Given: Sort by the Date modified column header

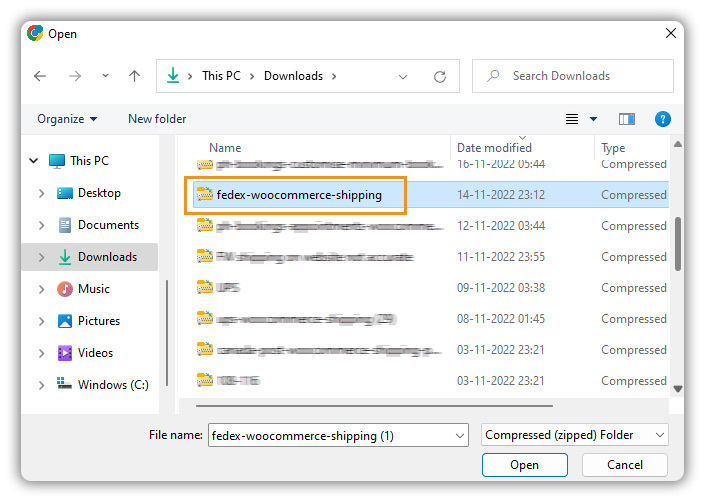Looking at the screenshot, I should coord(494,148).
